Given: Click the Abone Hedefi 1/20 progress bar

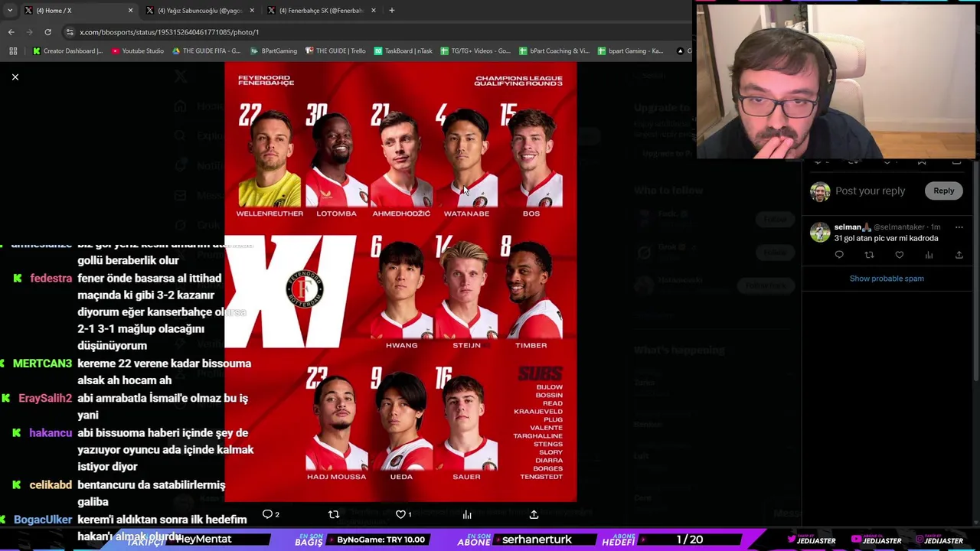Looking at the screenshot, I should tap(689, 540).
